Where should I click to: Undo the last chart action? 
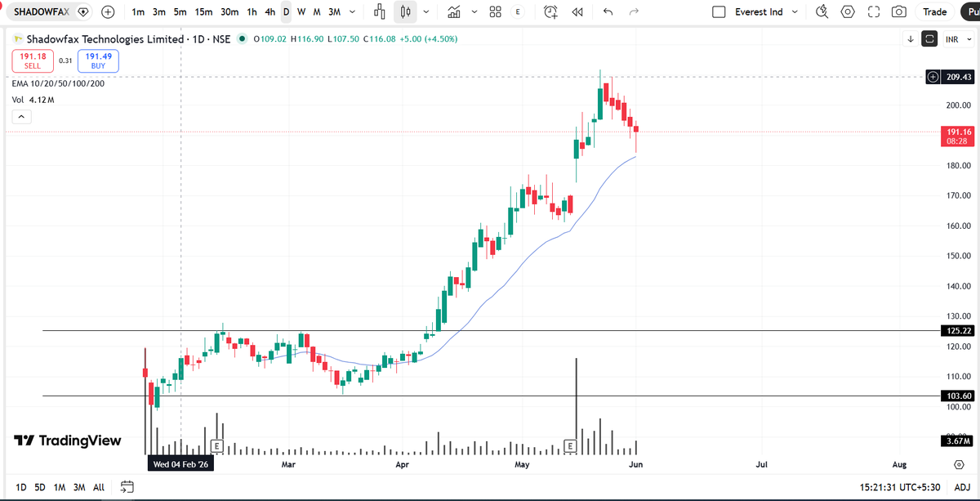pos(607,11)
